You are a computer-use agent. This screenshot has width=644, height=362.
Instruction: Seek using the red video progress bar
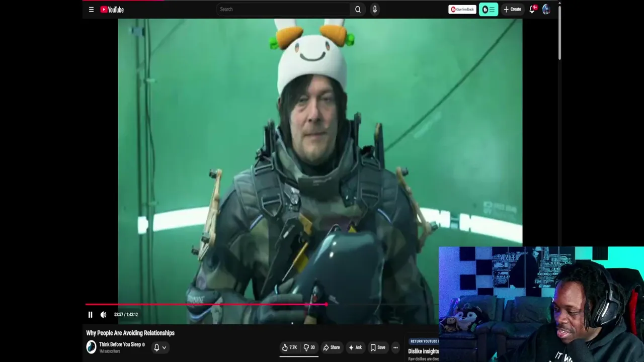click(206, 304)
